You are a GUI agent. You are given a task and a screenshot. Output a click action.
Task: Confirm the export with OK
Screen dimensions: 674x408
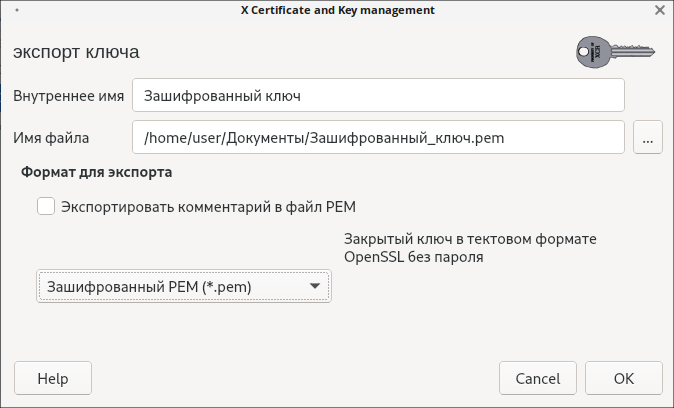coord(624,379)
